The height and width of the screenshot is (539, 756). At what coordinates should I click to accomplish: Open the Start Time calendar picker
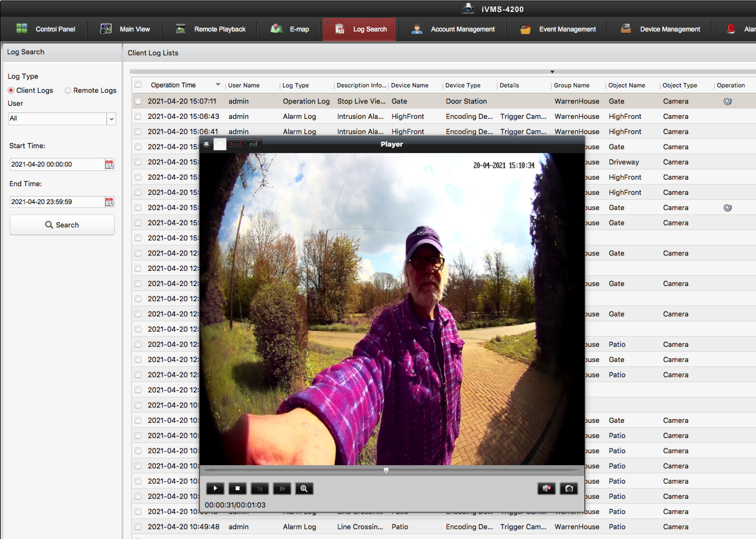click(x=109, y=164)
